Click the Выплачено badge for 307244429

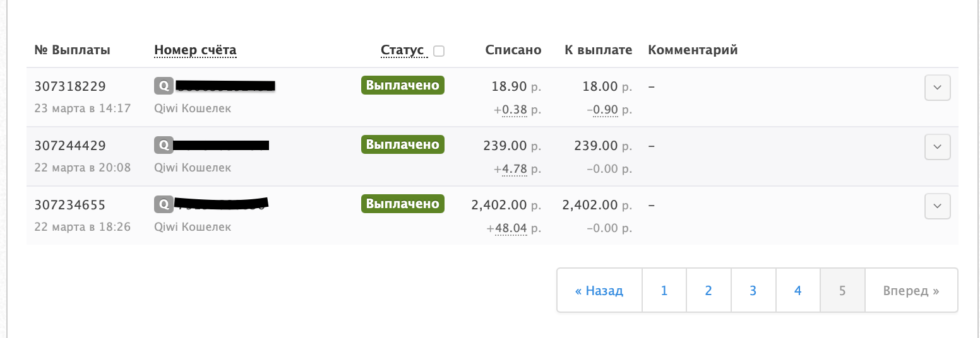tap(403, 144)
